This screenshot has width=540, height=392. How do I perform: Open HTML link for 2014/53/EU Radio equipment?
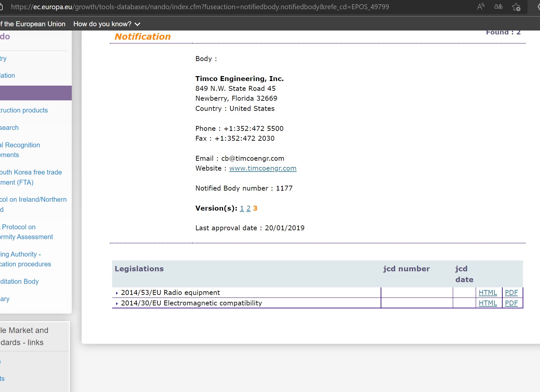point(488,293)
